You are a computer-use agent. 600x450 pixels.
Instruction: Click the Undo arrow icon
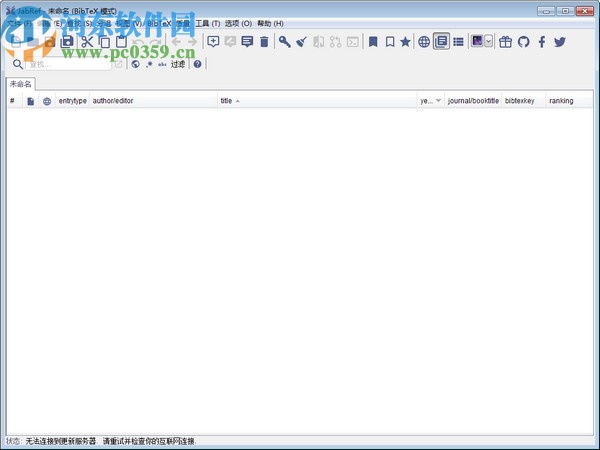tap(138, 42)
